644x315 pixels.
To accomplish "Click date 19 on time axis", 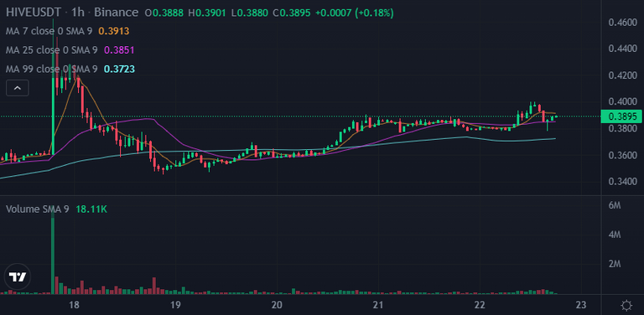I will pos(175,305).
